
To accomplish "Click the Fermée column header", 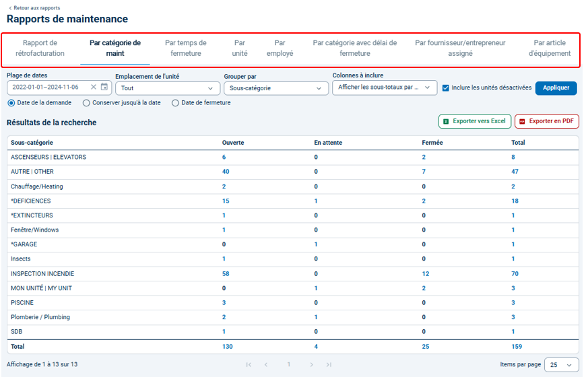I will tap(432, 143).
